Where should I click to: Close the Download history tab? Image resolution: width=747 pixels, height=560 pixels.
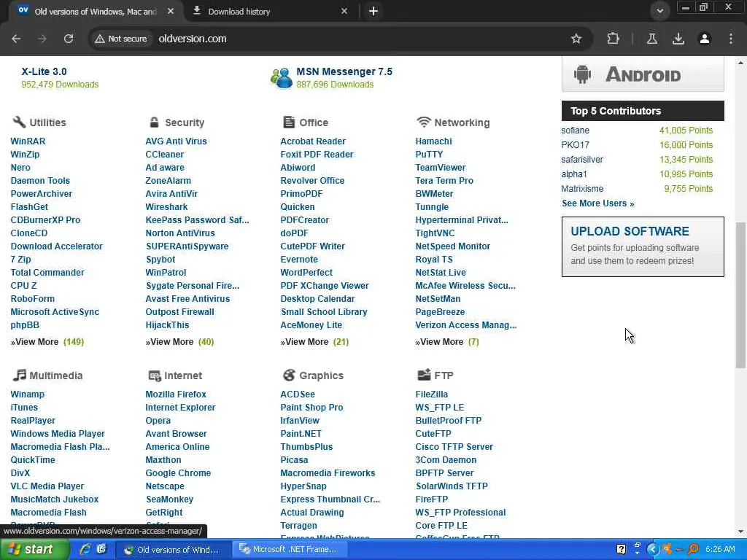click(x=344, y=11)
